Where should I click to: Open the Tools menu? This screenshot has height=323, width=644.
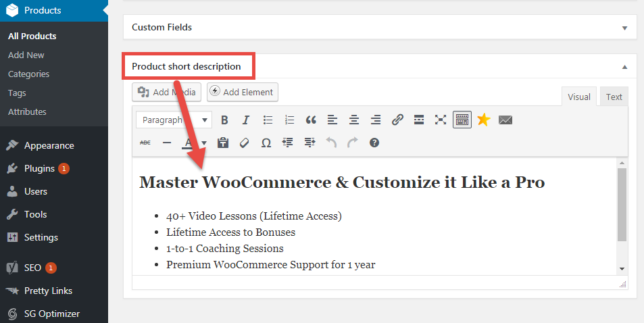(54, 214)
